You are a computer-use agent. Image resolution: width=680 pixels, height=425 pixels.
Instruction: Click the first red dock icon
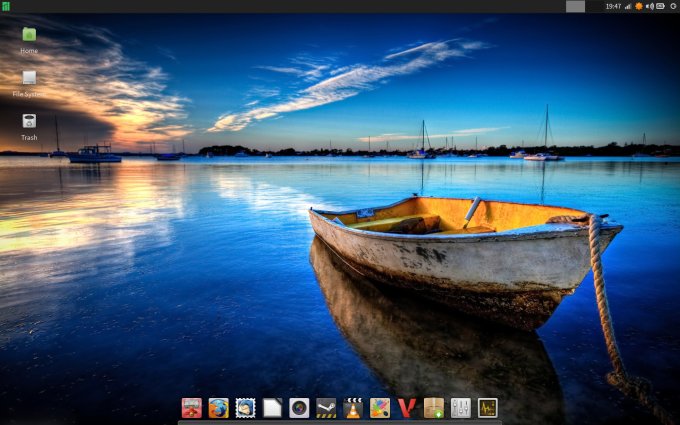pos(191,408)
